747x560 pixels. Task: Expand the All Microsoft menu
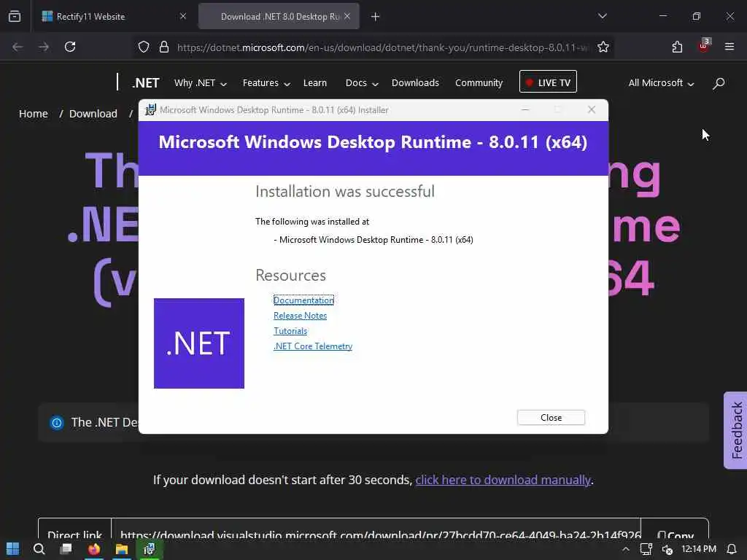(661, 83)
